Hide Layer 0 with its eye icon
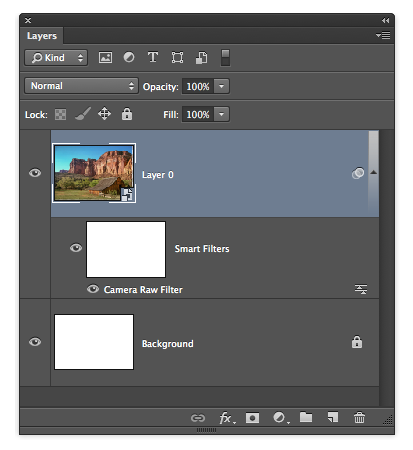The width and height of the screenshot is (413, 450). pyautogui.click(x=35, y=173)
